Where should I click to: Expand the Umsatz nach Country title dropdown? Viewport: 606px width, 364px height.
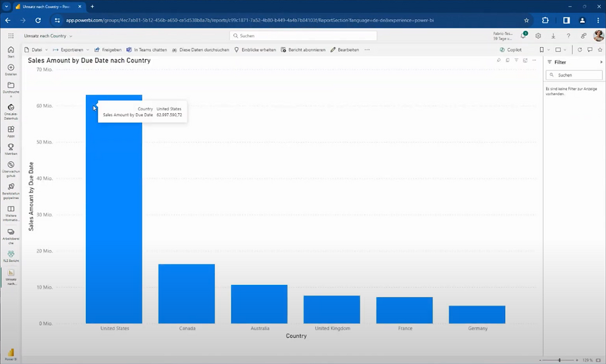70,36
